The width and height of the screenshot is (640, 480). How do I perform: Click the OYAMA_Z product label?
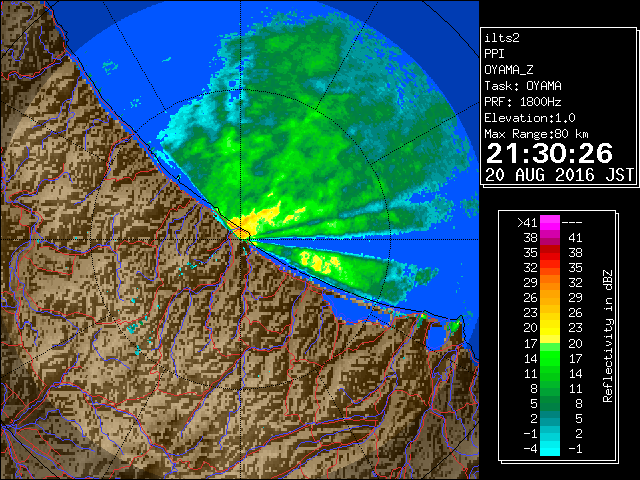click(x=509, y=70)
